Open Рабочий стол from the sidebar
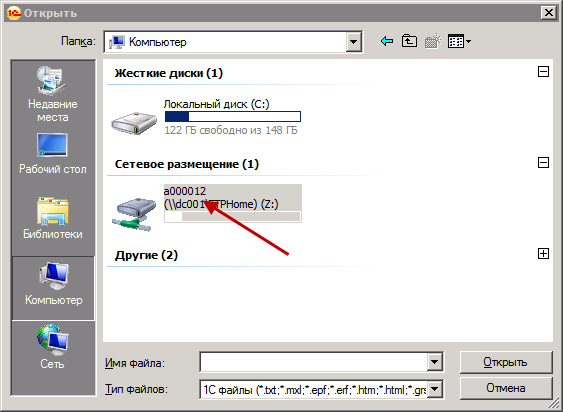The width and height of the screenshot is (563, 412). click(52, 154)
